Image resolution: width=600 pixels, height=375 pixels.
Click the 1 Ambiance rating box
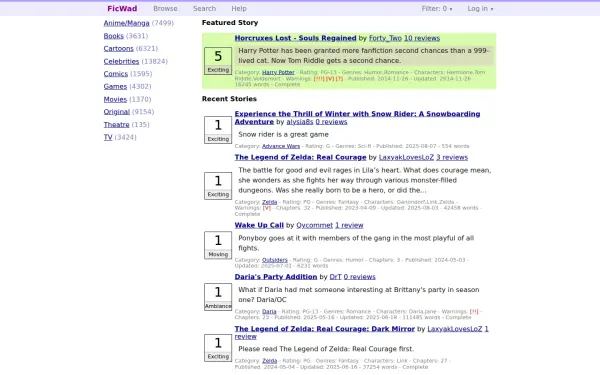click(218, 297)
